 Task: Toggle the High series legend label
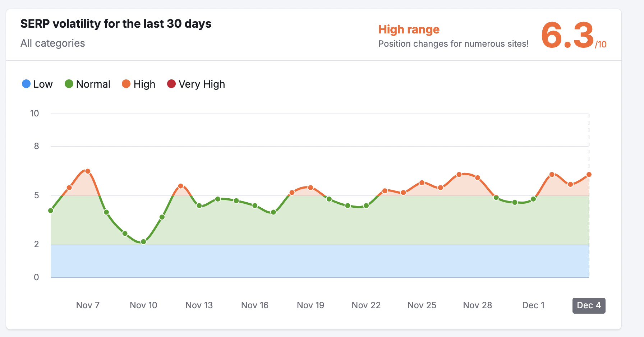tap(144, 84)
